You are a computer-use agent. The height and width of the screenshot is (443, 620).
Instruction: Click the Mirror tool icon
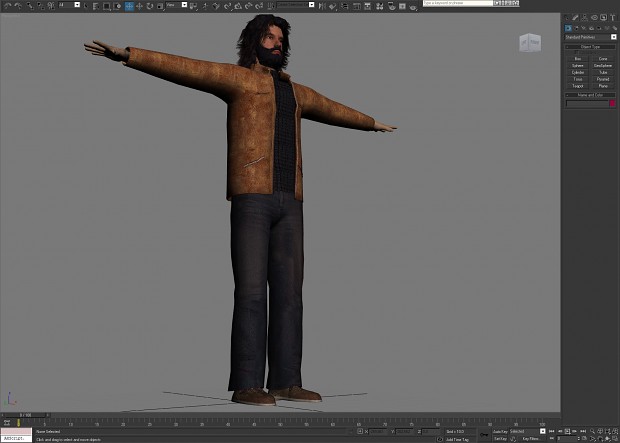pos(322,6)
